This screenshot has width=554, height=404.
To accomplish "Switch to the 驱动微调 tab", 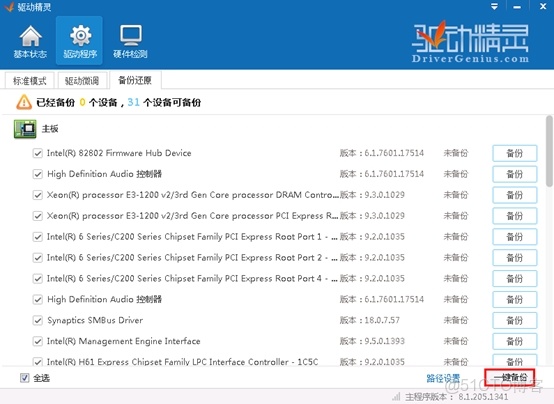I will [x=82, y=81].
